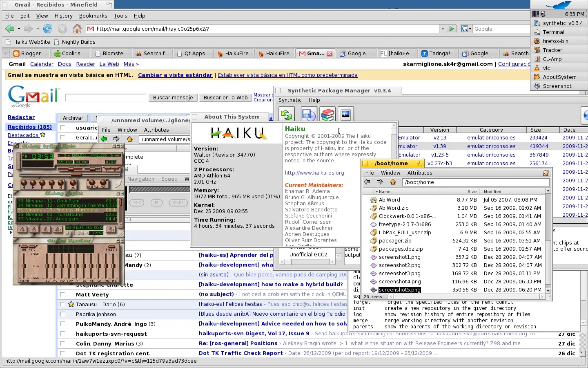Click the Archivar button
Screen dimensions: 588x368
tap(73, 118)
